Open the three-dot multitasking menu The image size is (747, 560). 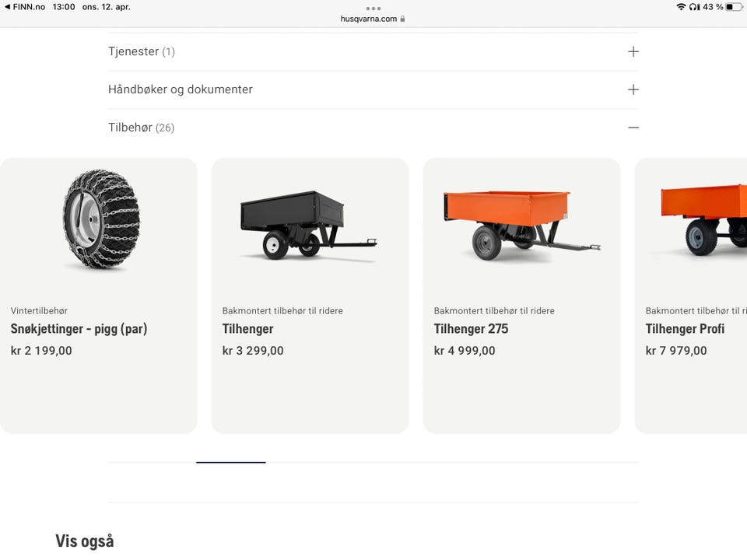pyautogui.click(x=373, y=8)
